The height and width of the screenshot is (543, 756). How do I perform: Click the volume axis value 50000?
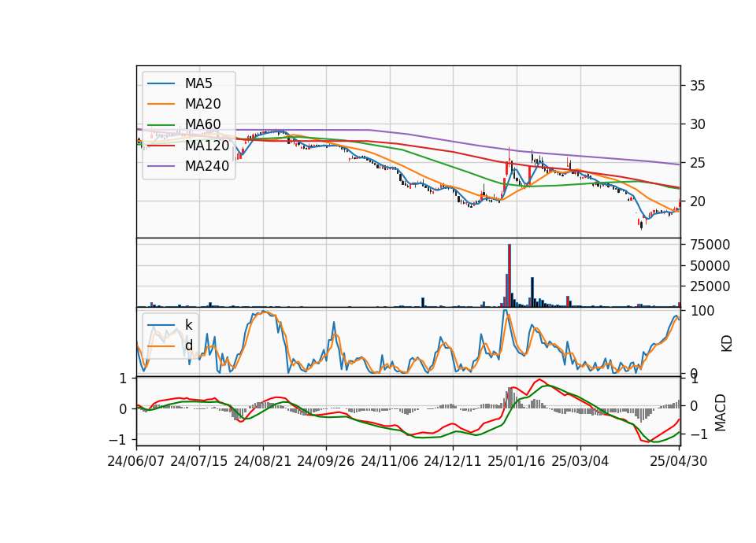pos(710,266)
